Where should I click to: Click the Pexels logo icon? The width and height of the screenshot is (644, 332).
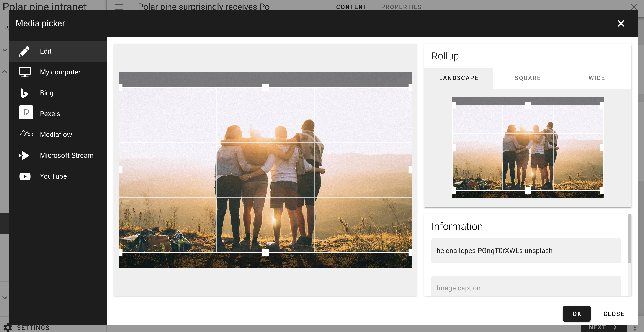click(x=26, y=113)
